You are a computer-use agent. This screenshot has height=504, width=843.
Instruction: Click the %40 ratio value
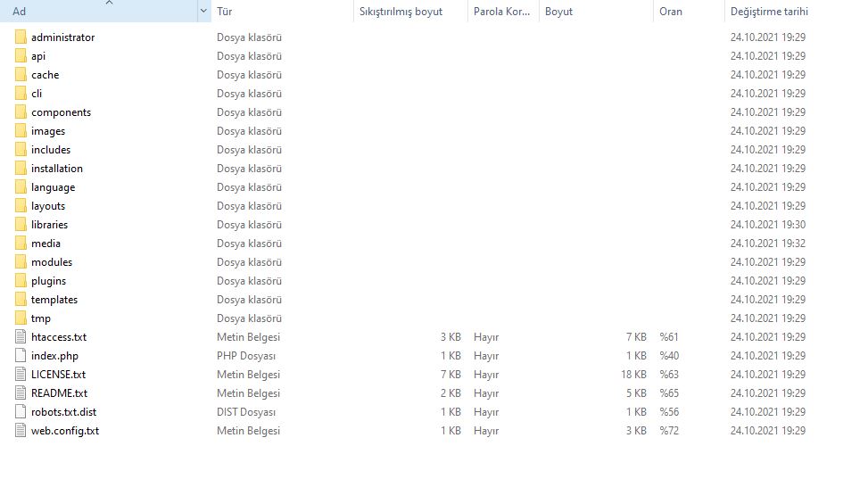click(669, 356)
